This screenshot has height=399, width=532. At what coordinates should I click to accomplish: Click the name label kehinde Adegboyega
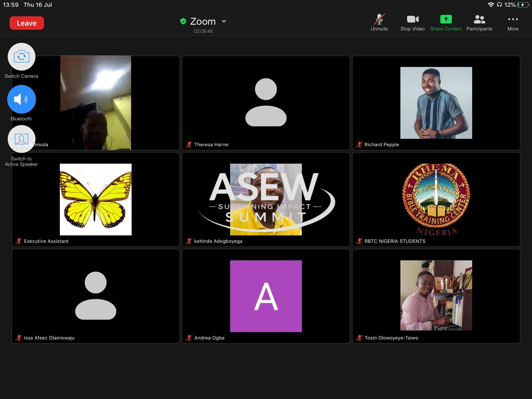pyautogui.click(x=218, y=241)
